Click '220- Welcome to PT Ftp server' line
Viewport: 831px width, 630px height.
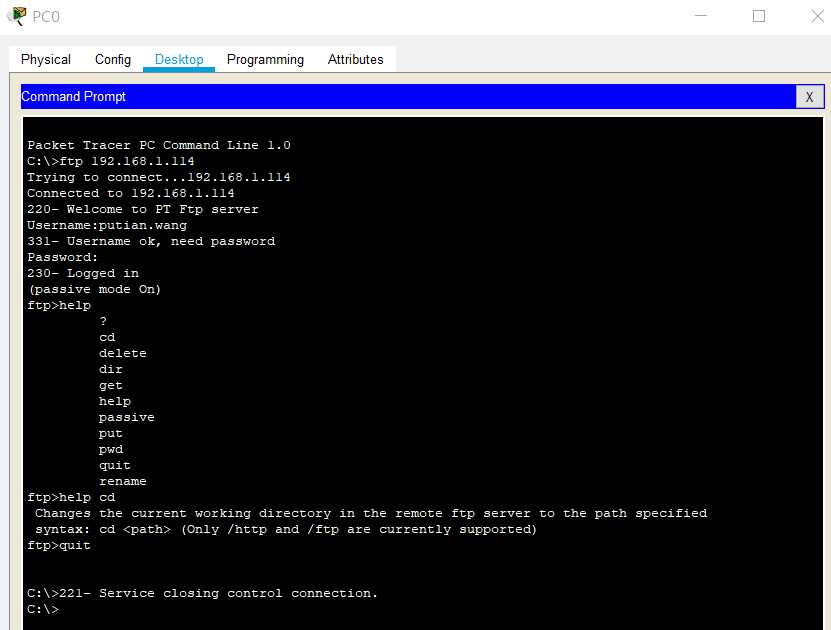[x=143, y=209]
